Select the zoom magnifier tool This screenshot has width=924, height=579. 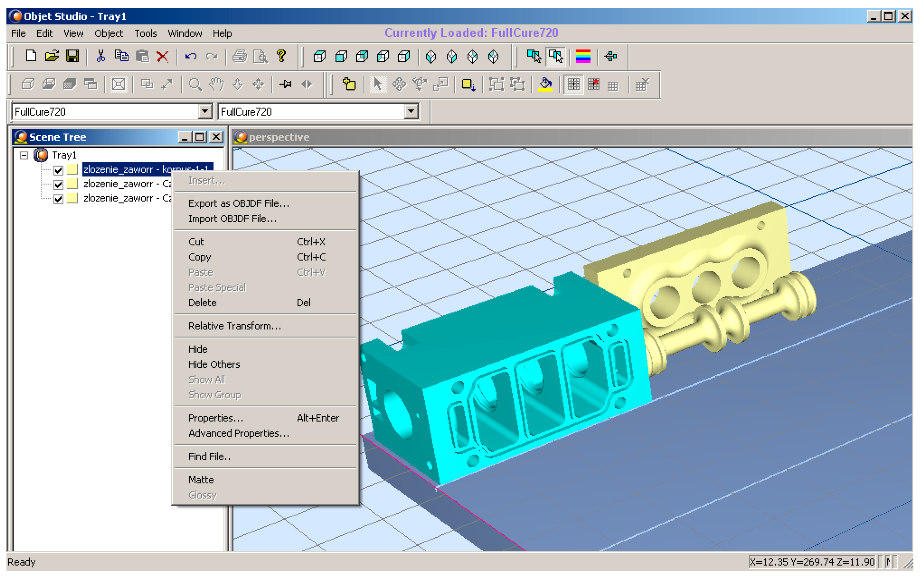(195, 84)
